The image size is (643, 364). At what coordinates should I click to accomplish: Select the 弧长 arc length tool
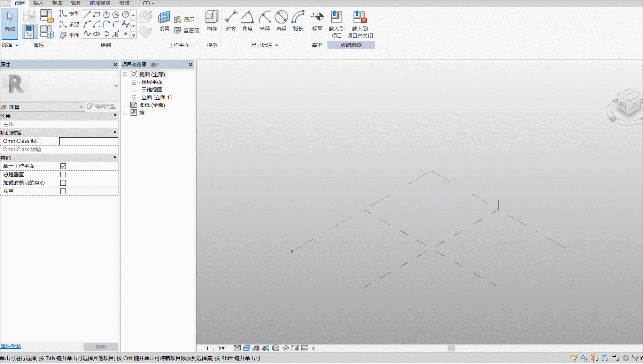[x=298, y=21]
